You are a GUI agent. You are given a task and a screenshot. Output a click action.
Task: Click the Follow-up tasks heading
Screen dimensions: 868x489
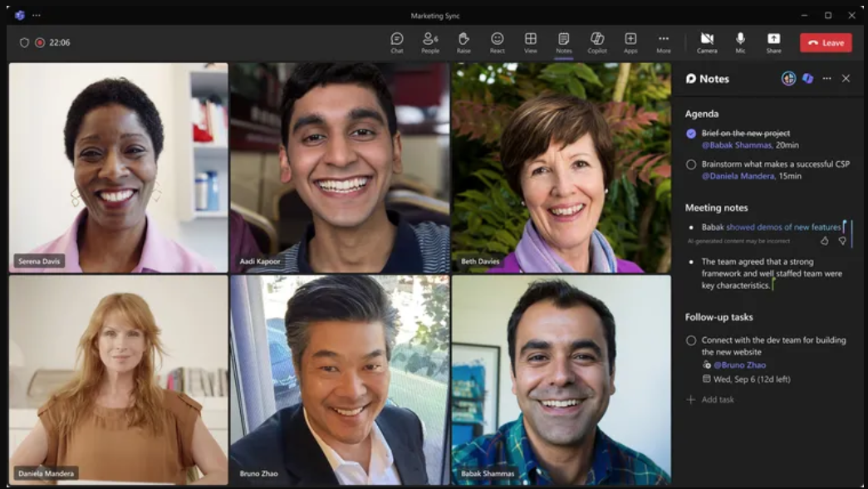click(x=718, y=317)
